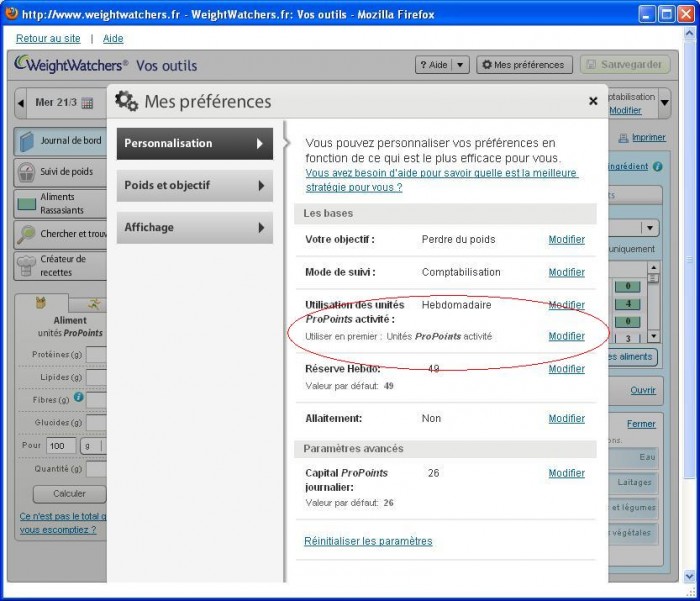
Task: Click the Suivi de poids scale icon
Action: tap(26, 173)
